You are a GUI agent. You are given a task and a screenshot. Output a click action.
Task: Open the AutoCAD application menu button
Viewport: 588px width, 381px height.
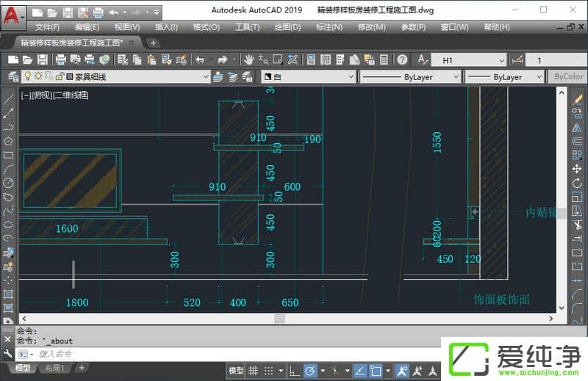[x=13, y=16]
